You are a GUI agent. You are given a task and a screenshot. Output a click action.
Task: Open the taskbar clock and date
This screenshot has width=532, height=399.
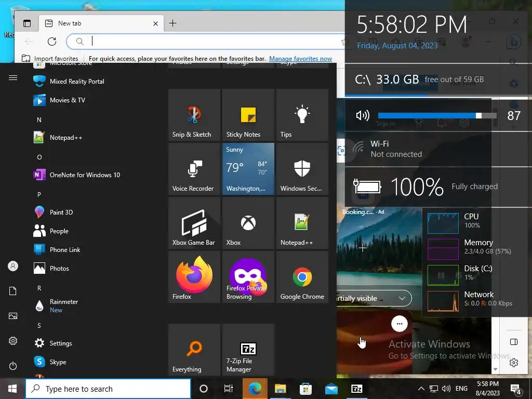coord(487,389)
